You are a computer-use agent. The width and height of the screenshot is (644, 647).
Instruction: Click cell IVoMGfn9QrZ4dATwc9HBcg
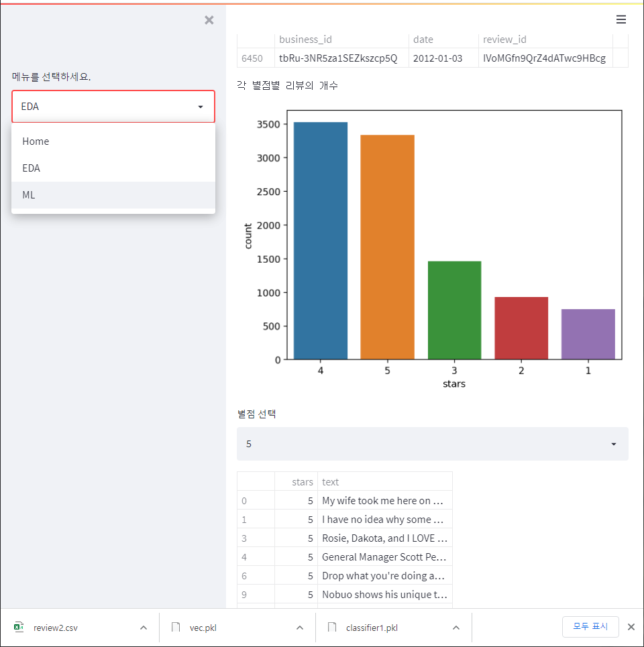(x=545, y=58)
